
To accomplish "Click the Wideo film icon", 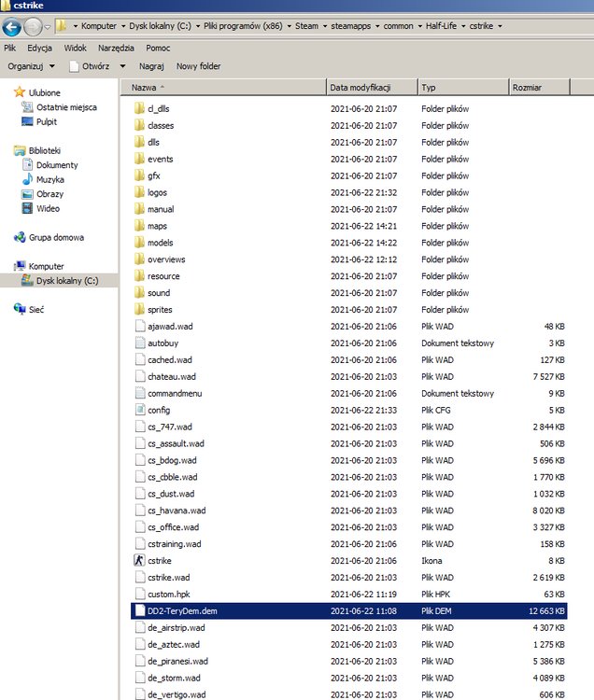I will pos(27,208).
